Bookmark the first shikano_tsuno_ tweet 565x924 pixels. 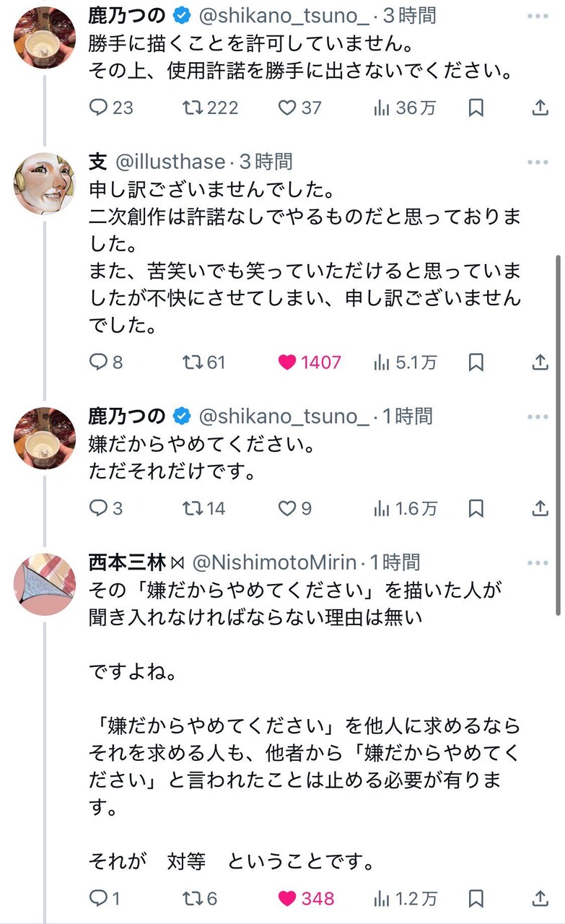click(x=476, y=108)
